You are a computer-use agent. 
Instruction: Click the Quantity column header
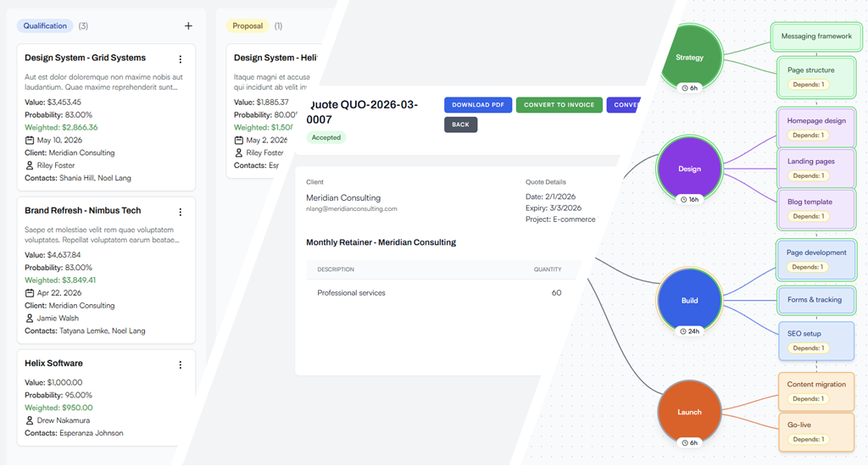coord(548,269)
